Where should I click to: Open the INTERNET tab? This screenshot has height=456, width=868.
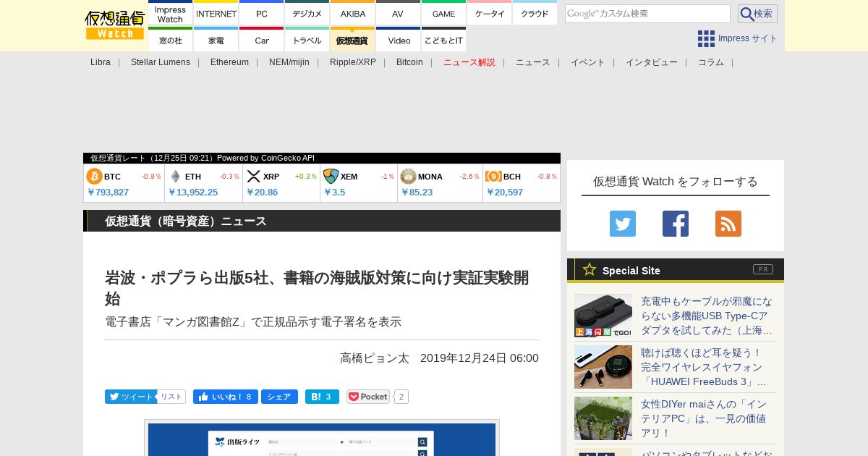216,14
